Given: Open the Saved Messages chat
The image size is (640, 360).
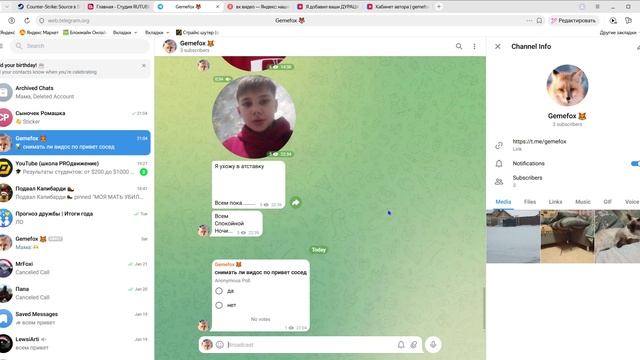Looking at the screenshot, I should point(75,318).
